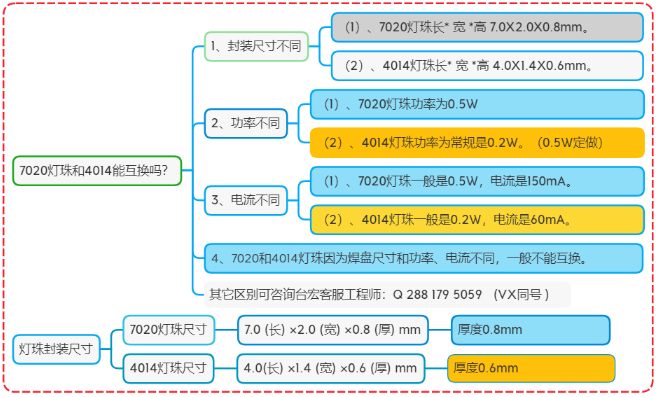Click node '7020灯珠一般是0.5W，电流是150mA'
659x397 pixels.
point(477,181)
